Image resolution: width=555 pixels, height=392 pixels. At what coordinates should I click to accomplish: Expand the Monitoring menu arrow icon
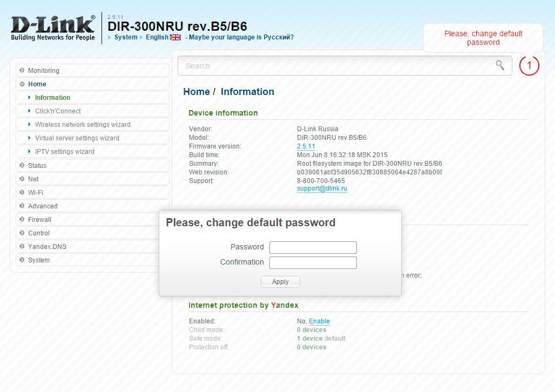click(x=22, y=70)
